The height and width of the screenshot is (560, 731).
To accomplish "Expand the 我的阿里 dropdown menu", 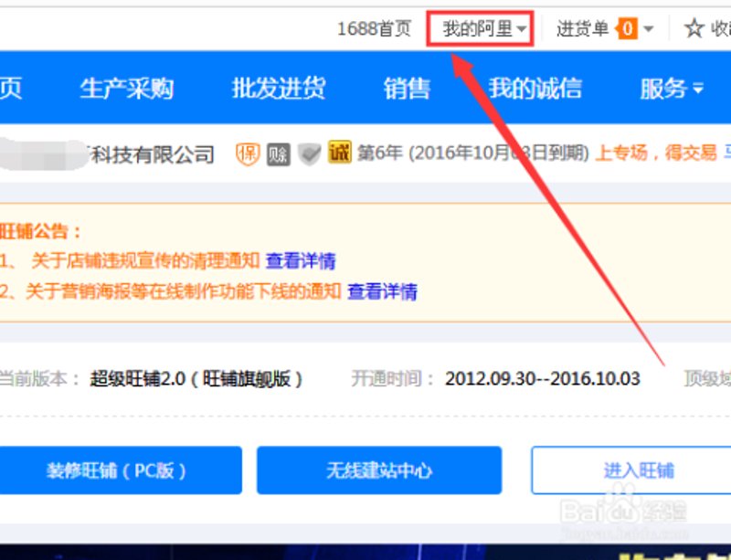I will [x=484, y=29].
